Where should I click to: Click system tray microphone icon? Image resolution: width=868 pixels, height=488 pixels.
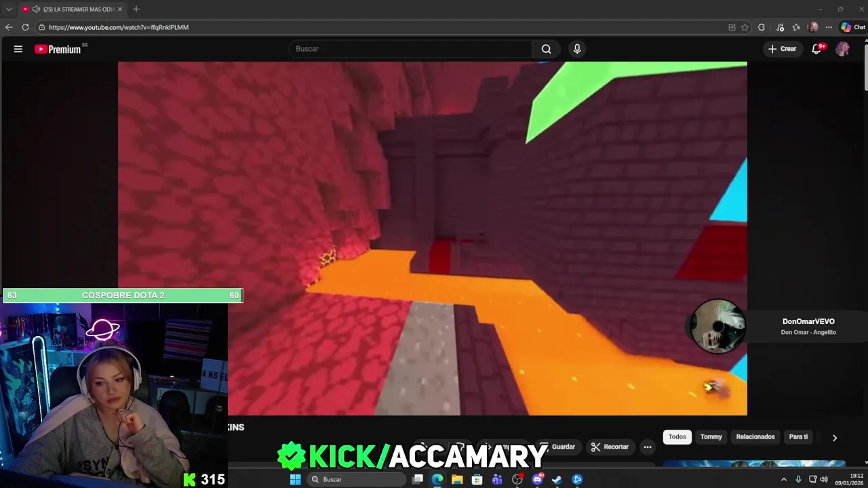tap(798, 479)
